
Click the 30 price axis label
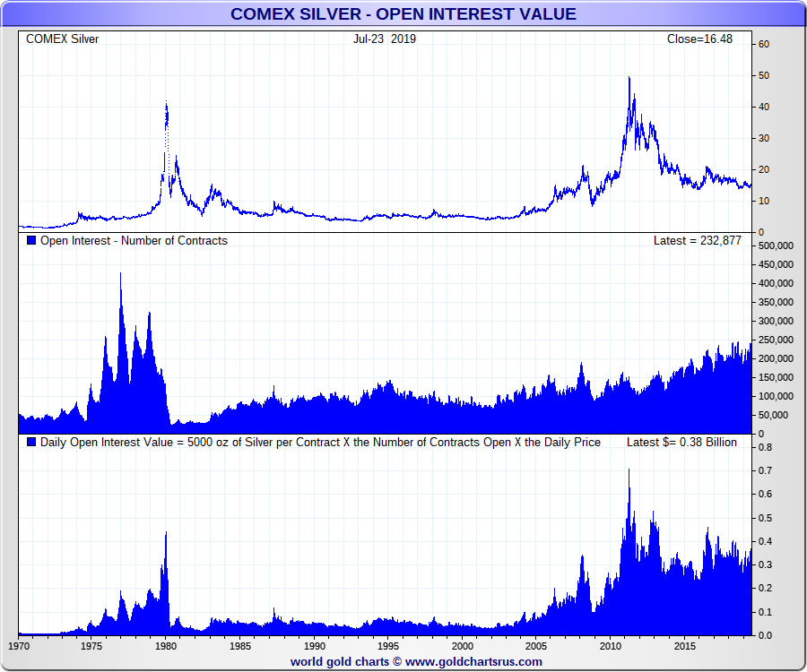tap(764, 138)
